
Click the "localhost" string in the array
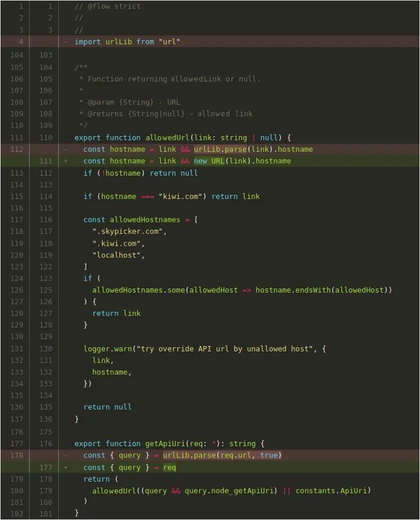(x=118, y=255)
